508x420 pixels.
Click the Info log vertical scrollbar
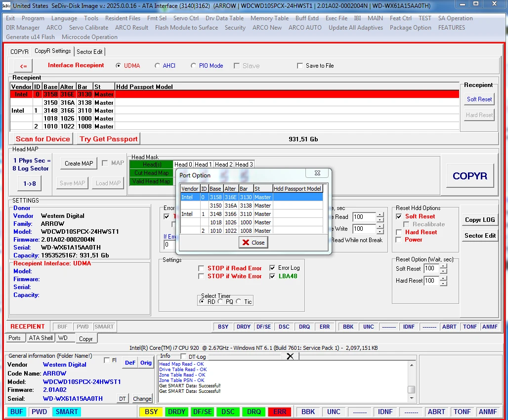[x=412, y=381]
